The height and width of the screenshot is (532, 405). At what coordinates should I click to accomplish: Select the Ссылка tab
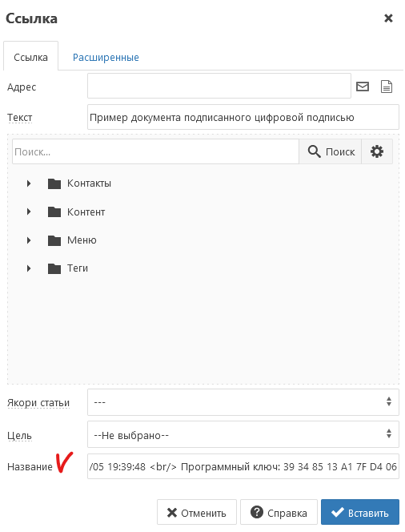[31, 57]
